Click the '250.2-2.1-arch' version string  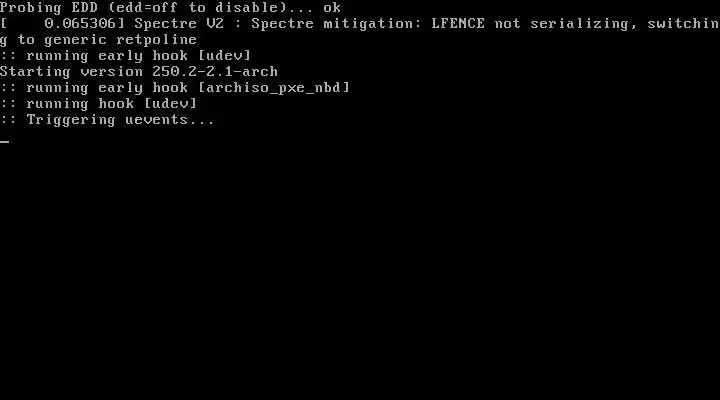(215, 72)
